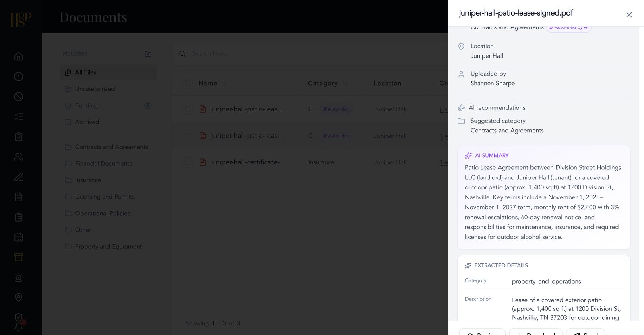The height and width of the screenshot is (335, 644).
Task: Open the alert circle icon in the sidebar
Action: pyautogui.click(x=19, y=76)
